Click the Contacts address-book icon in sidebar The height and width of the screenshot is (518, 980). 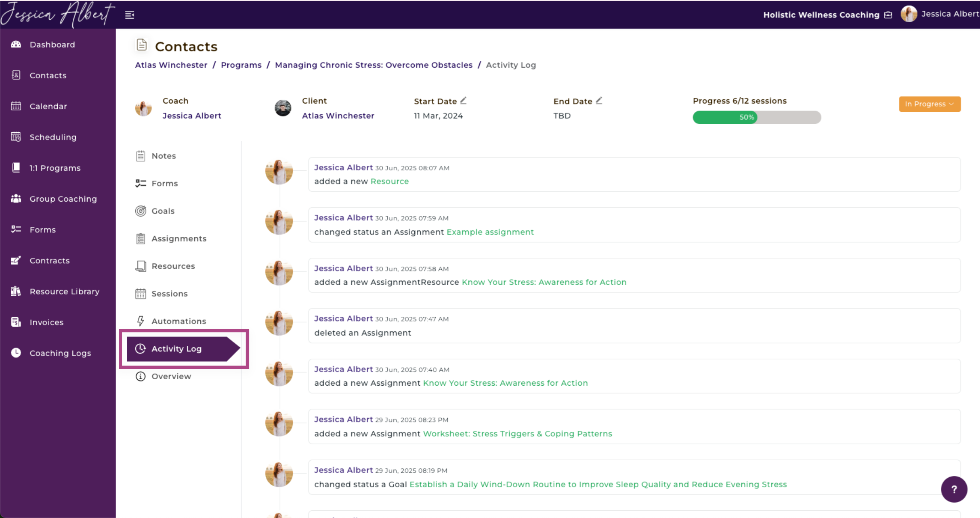click(16, 75)
